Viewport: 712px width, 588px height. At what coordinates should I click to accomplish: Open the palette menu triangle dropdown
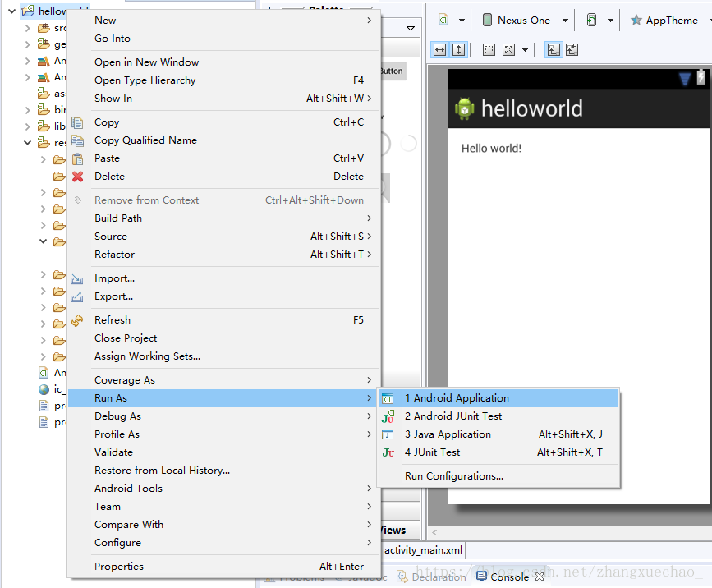(411, 28)
